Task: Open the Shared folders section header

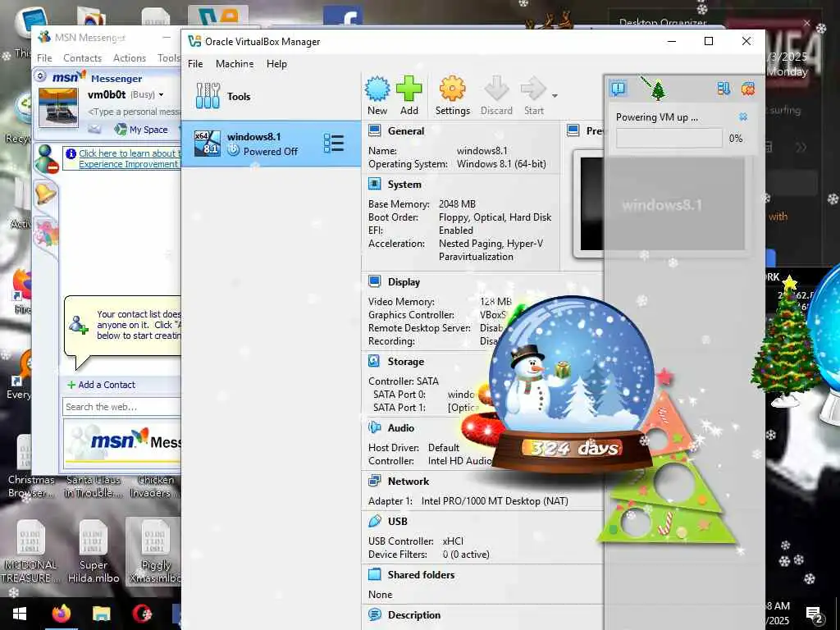Action: coord(421,575)
